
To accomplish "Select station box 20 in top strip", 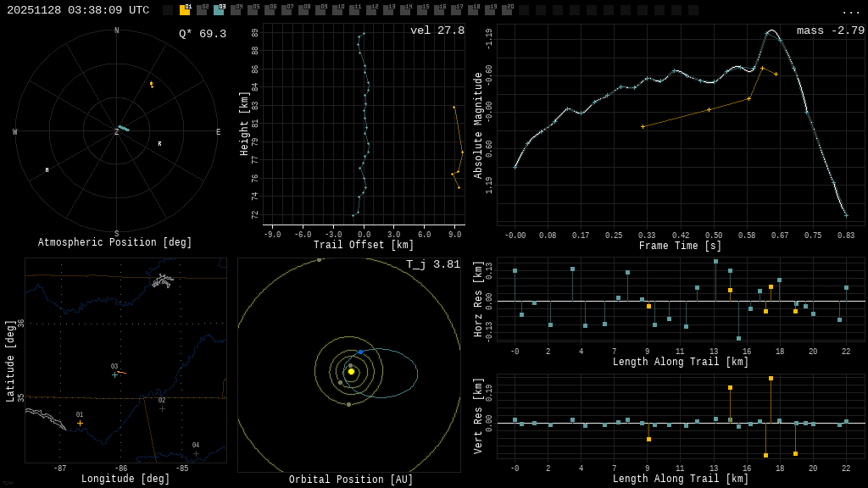I will tap(507, 10).
